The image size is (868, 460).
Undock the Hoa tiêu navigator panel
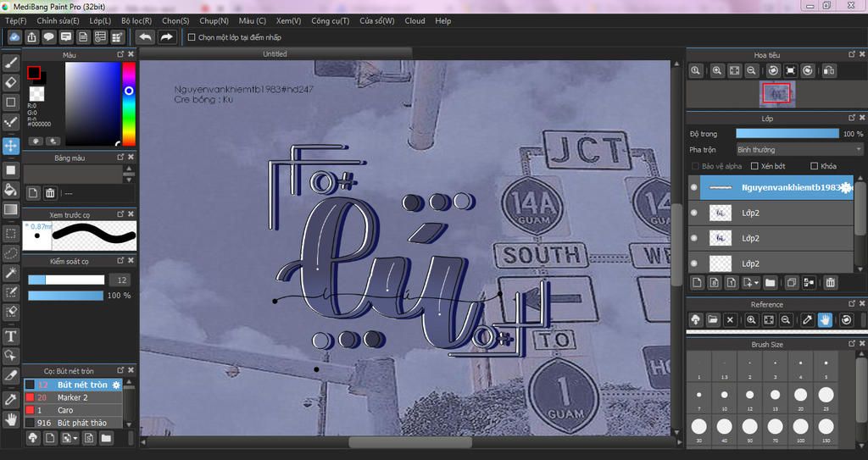pyautogui.click(x=852, y=54)
